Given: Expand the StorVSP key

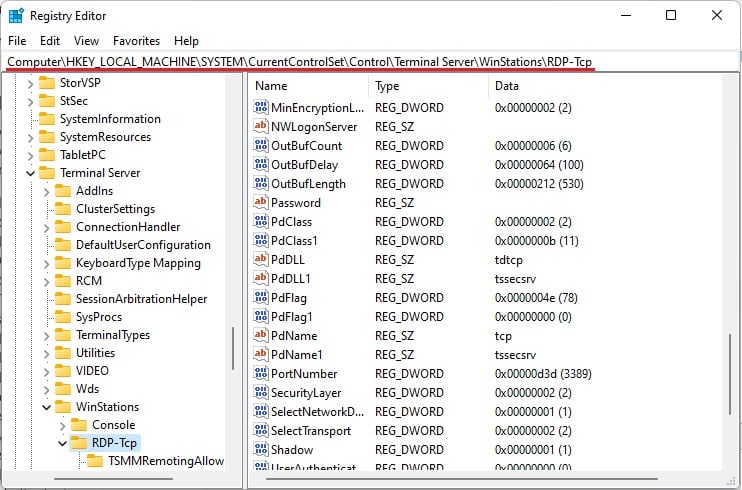Looking at the screenshot, I should coord(30,84).
